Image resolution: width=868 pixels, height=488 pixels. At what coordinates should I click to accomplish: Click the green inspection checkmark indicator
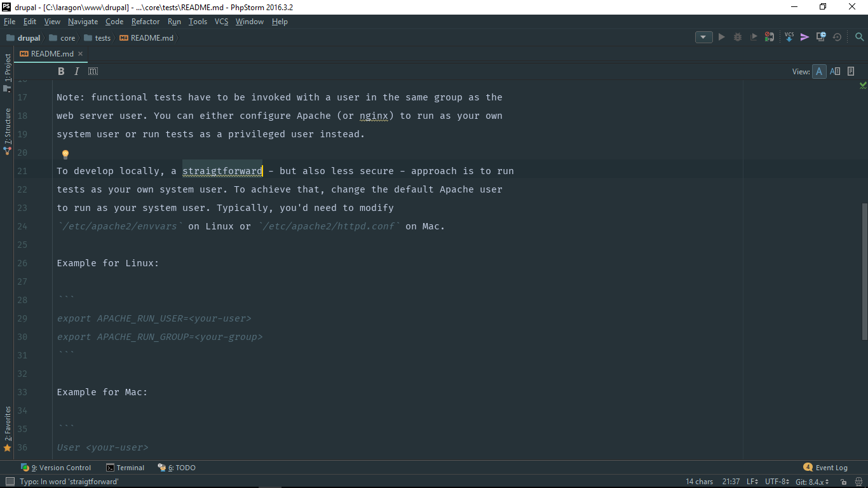863,85
